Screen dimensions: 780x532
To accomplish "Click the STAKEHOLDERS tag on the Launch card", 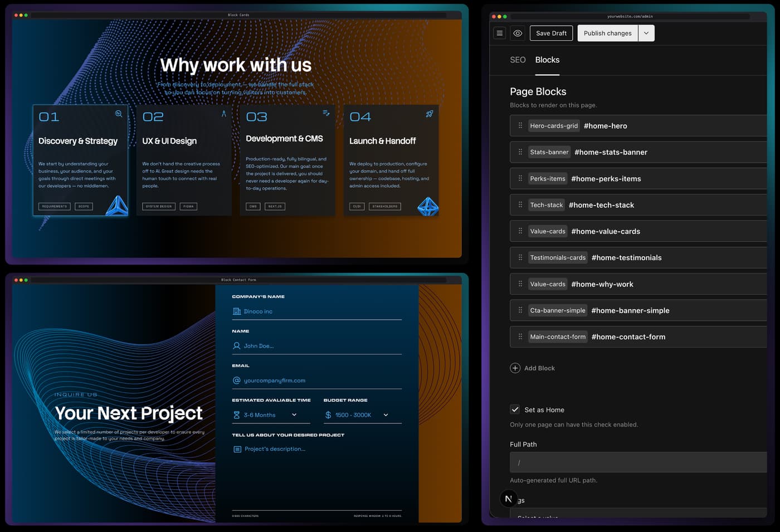I will [x=385, y=206].
